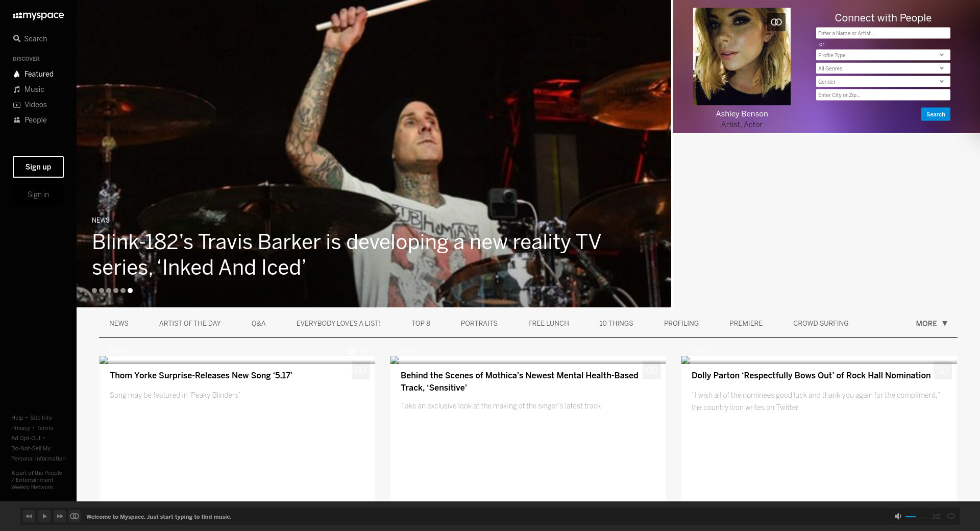Screen dimensions: 980x531
Task: Click the blue Search button
Action: (x=935, y=114)
